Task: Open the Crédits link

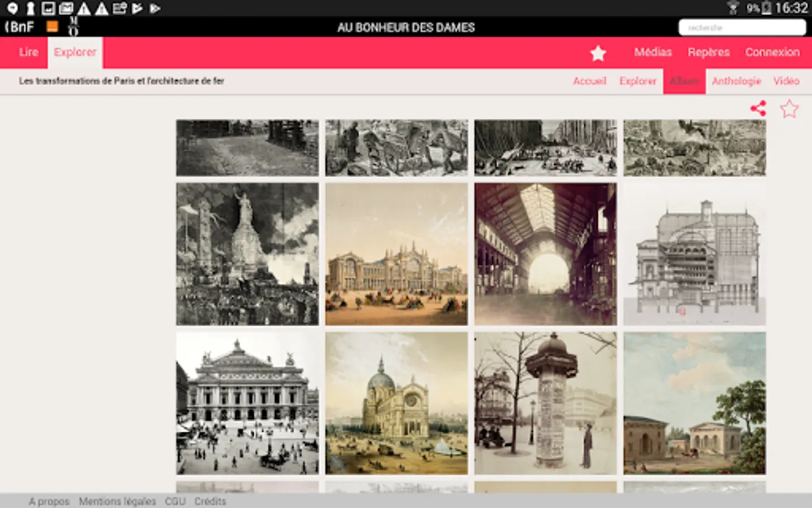Action: [210, 501]
